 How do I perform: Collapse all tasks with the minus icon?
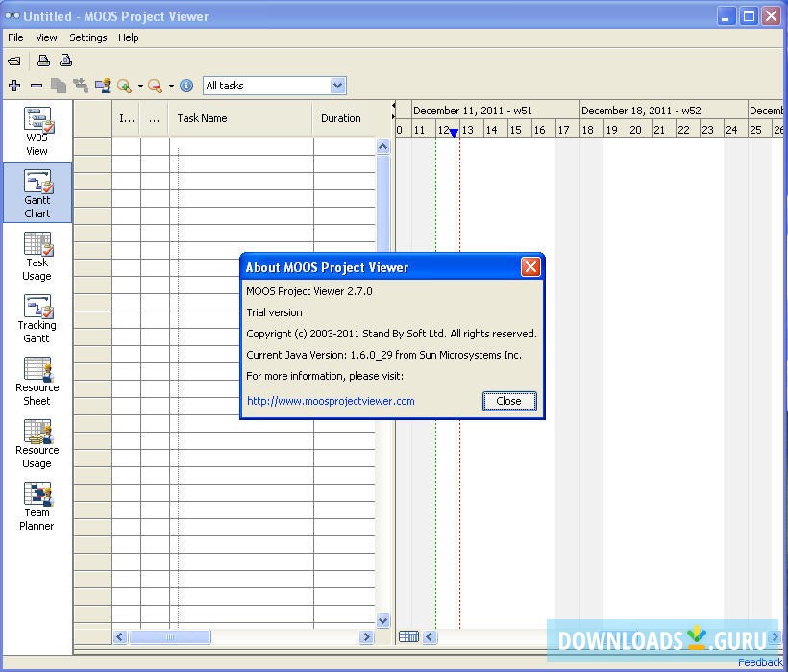click(x=35, y=86)
